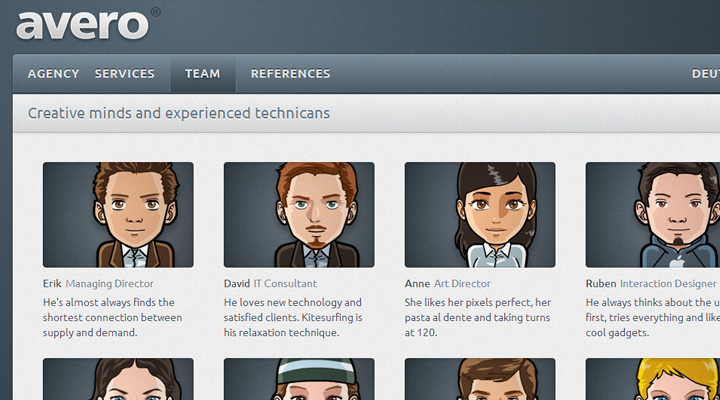Click the Interaction Designer title text
Viewport: 720px width, 400px height.
668,284
